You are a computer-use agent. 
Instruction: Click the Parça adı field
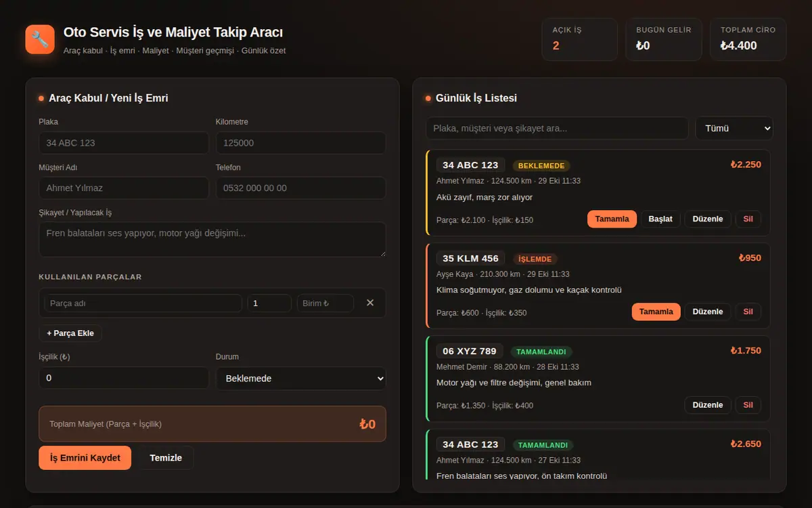point(143,303)
